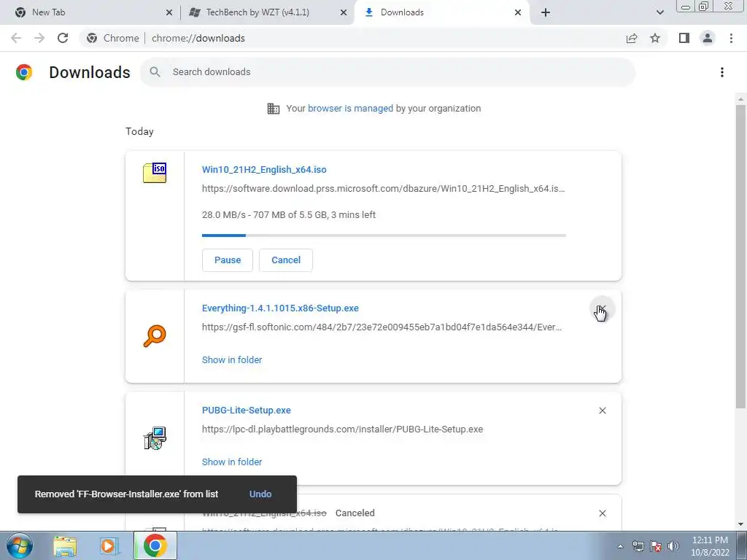The height and width of the screenshot is (560, 747).
Task: Show PUBG-Lite-Setup in folder
Action: coord(232,462)
